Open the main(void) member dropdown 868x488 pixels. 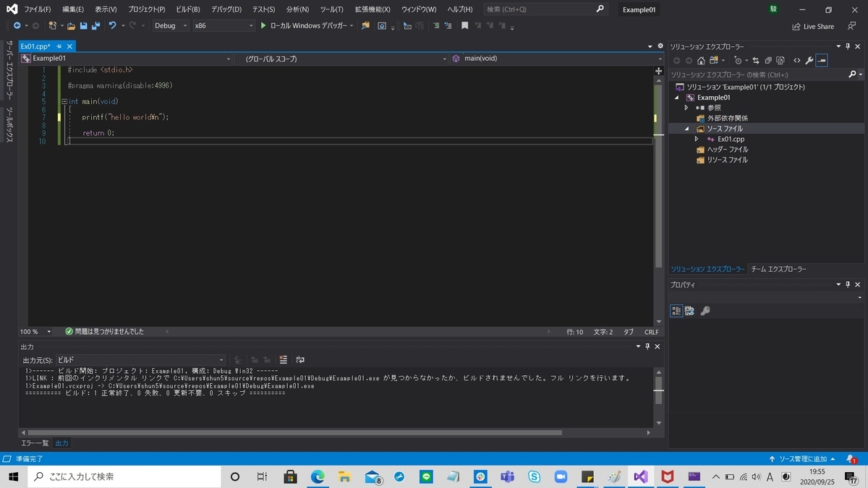pos(556,59)
